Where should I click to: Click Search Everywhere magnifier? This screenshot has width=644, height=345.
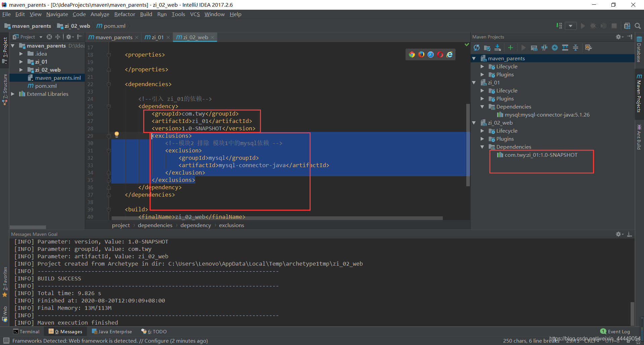coord(638,26)
